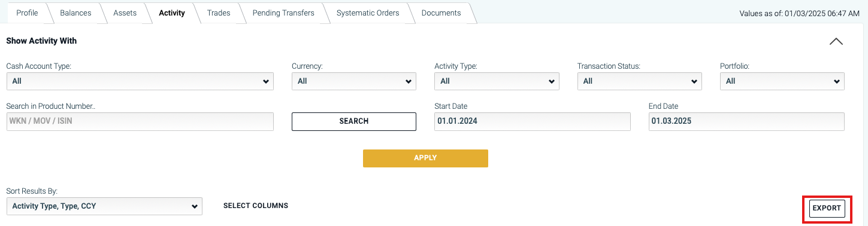This screenshot has width=868, height=226.
Task: Expand the Portfolio dropdown
Action: point(782,81)
